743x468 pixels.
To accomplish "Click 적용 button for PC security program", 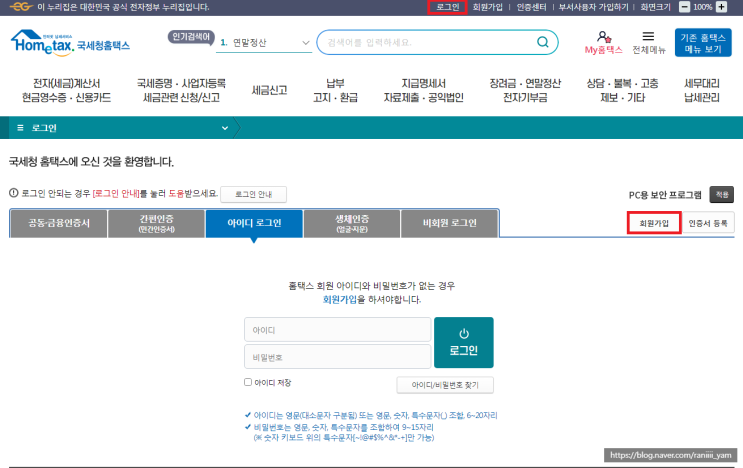I will 722,194.
